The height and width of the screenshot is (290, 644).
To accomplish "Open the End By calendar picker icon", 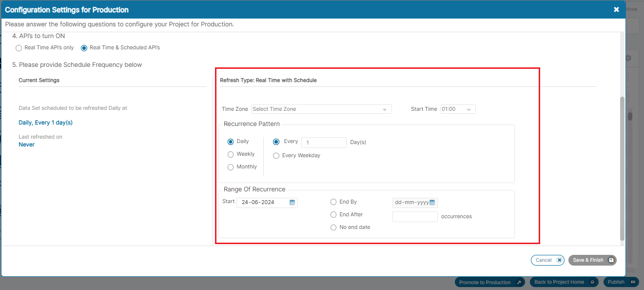I will (x=432, y=202).
